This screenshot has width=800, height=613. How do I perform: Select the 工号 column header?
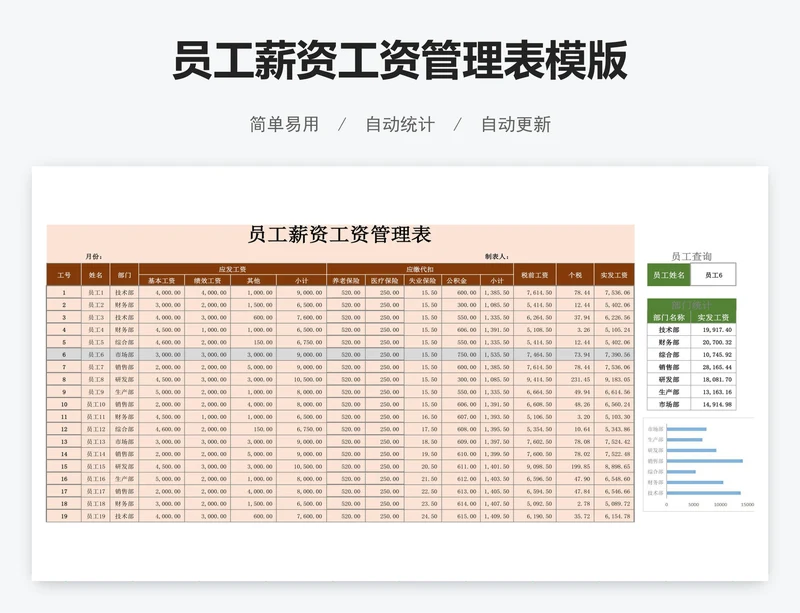(64, 275)
